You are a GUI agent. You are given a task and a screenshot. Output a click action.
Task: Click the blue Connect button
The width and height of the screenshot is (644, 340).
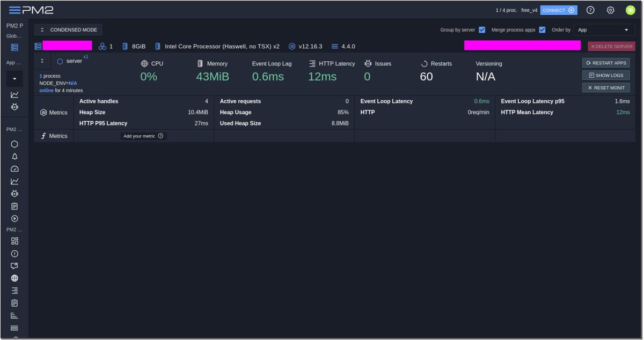click(559, 10)
